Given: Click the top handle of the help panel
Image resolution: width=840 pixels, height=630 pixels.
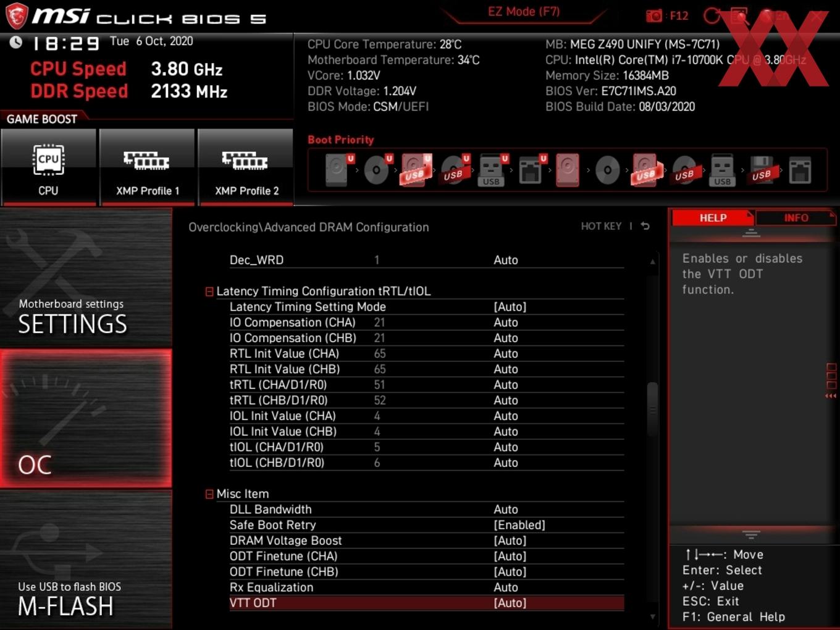Looking at the screenshot, I should coord(751,233).
